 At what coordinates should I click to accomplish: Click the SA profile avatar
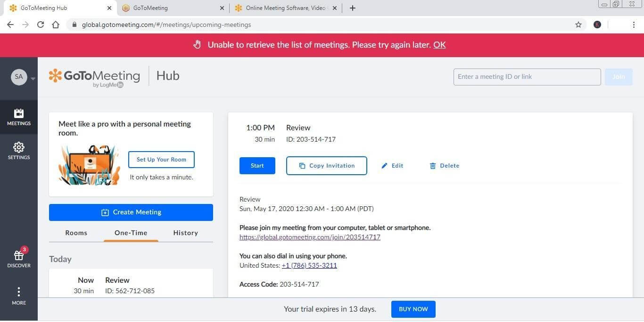19,76
